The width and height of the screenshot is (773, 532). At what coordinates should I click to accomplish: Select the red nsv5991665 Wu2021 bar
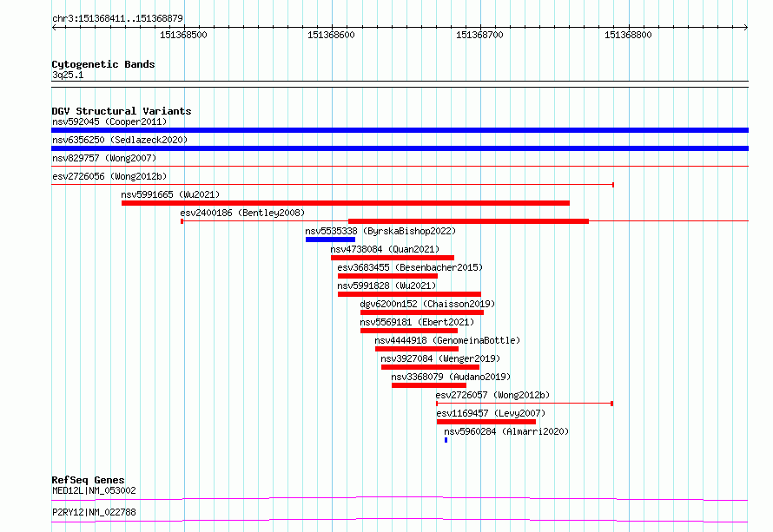pyautogui.click(x=346, y=203)
